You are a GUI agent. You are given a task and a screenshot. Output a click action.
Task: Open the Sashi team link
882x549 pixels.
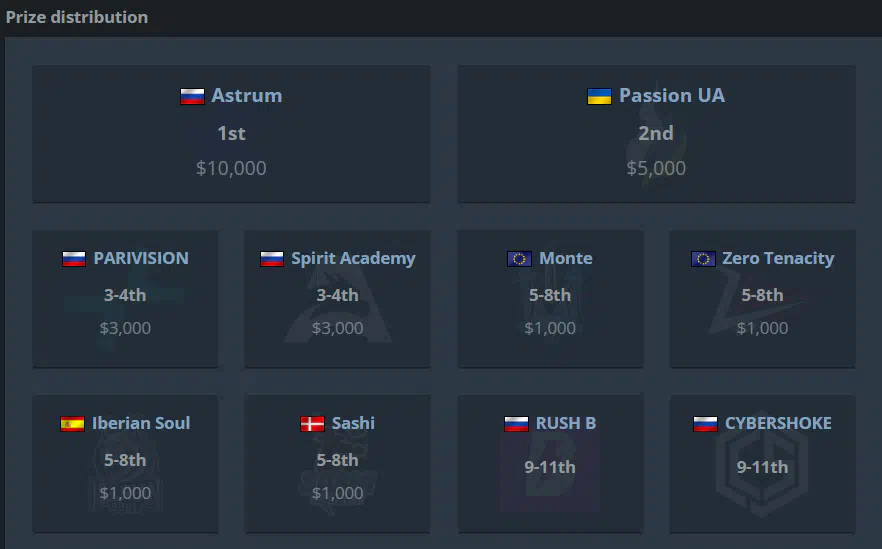353,423
